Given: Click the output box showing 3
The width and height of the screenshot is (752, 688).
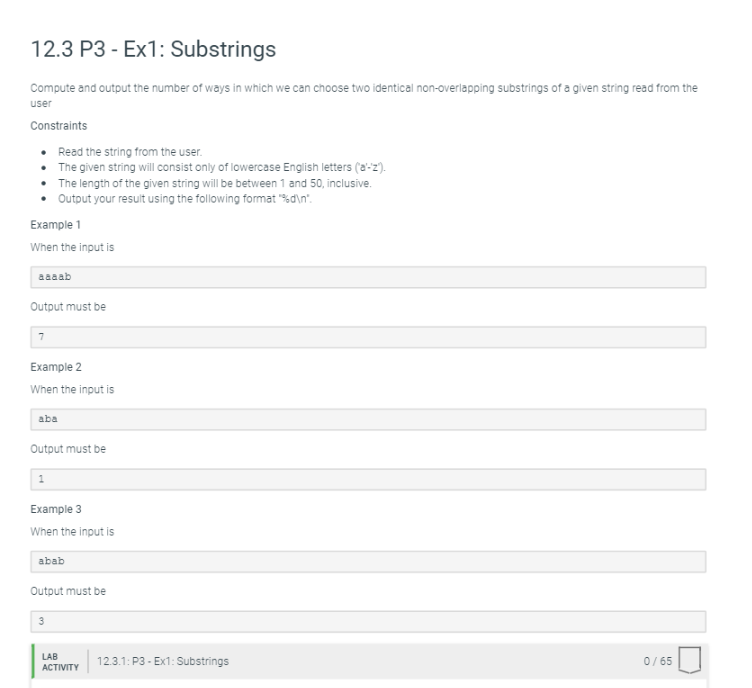Looking at the screenshot, I should 368,621.
